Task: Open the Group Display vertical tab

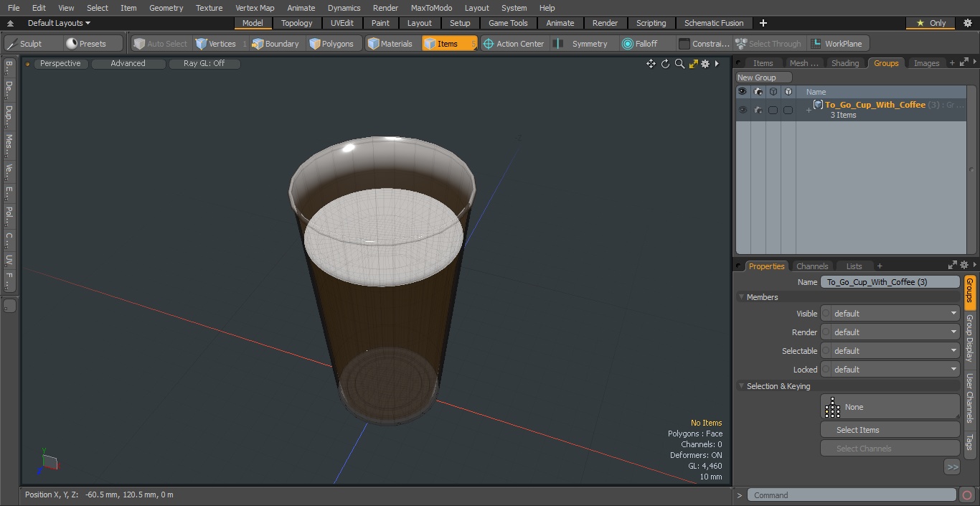Action: click(969, 338)
